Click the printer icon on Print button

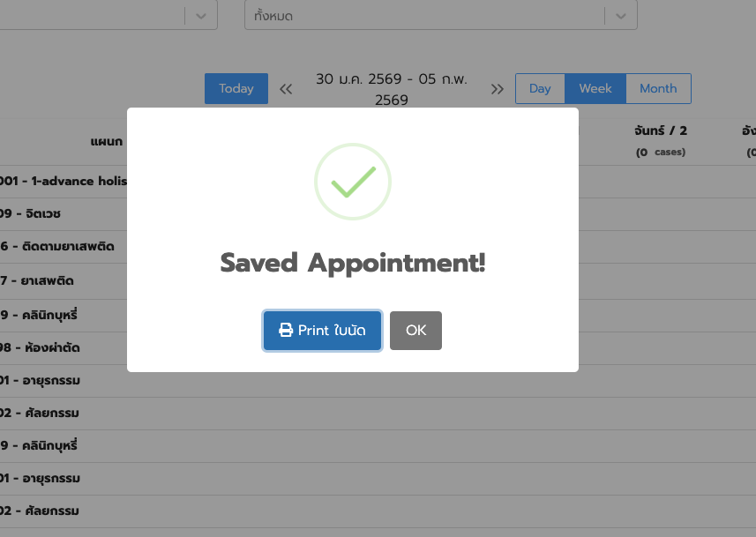pos(286,331)
